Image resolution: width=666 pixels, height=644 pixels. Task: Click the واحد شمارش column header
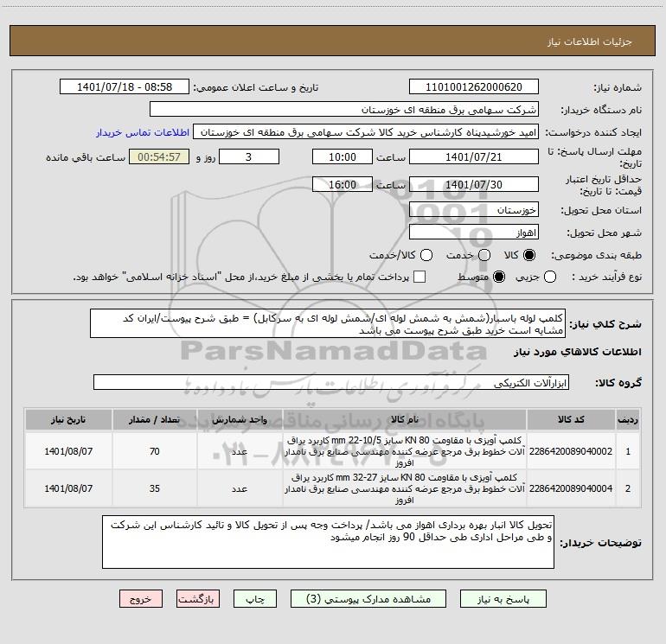(240, 419)
